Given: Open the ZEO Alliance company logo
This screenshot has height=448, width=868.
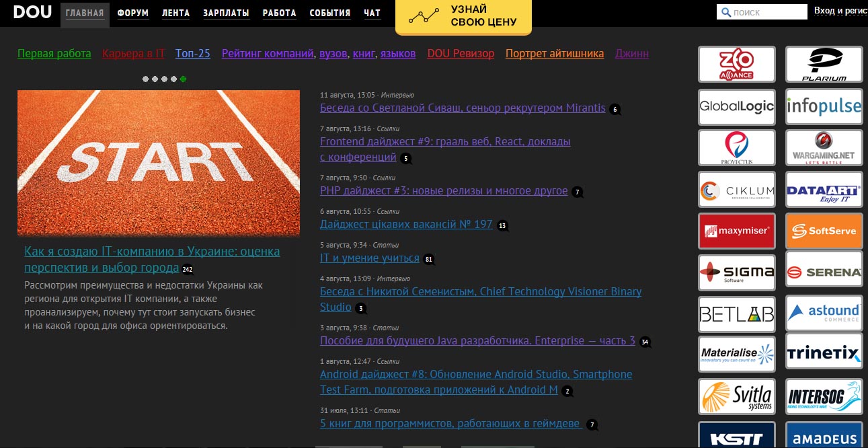Looking at the screenshot, I should (x=737, y=65).
